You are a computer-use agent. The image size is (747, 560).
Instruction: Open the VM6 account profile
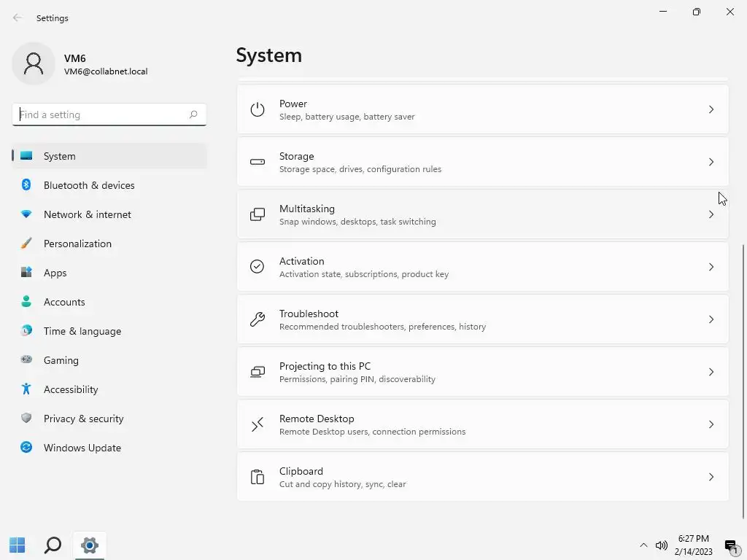[x=80, y=64]
